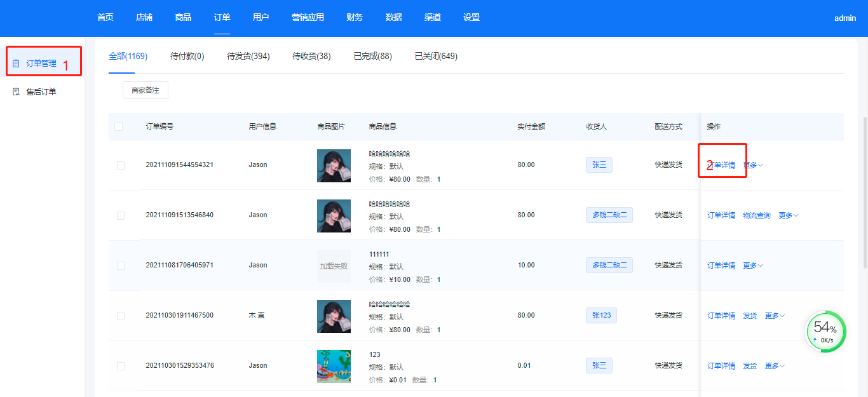The width and height of the screenshot is (868, 397).
Task: Click recipient tag 张123
Action: coord(601,316)
